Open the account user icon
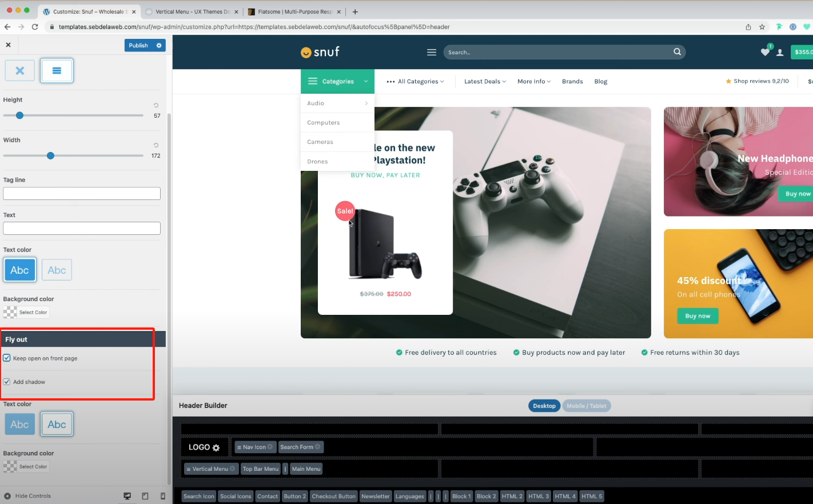 pos(780,53)
